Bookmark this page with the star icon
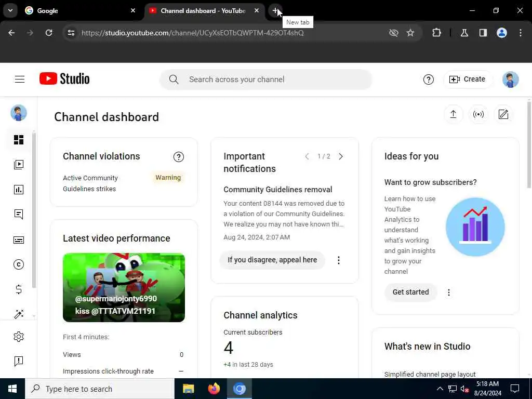The width and height of the screenshot is (532, 399). [410, 33]
